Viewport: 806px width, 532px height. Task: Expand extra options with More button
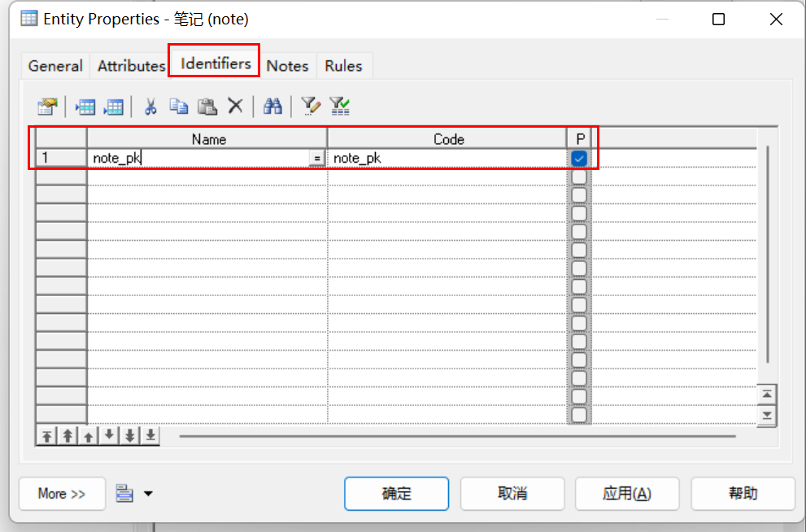tap(62, 493)
